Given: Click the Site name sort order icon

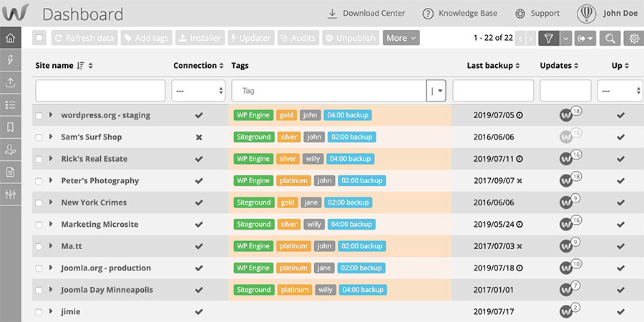Looking at the screenshot, I should click(81, 66).
